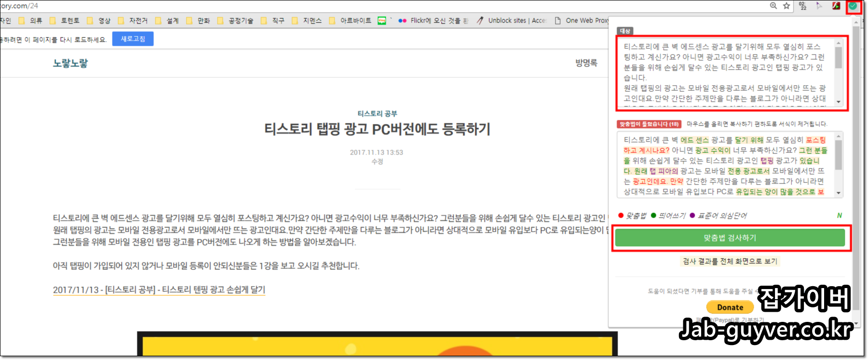
Task: Click the 맞춤법 red legend item
Action: click(x=632, y=216)
